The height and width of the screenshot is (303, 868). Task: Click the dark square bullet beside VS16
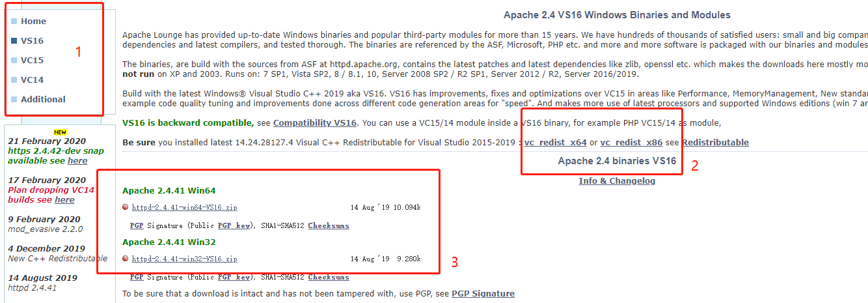14,41
